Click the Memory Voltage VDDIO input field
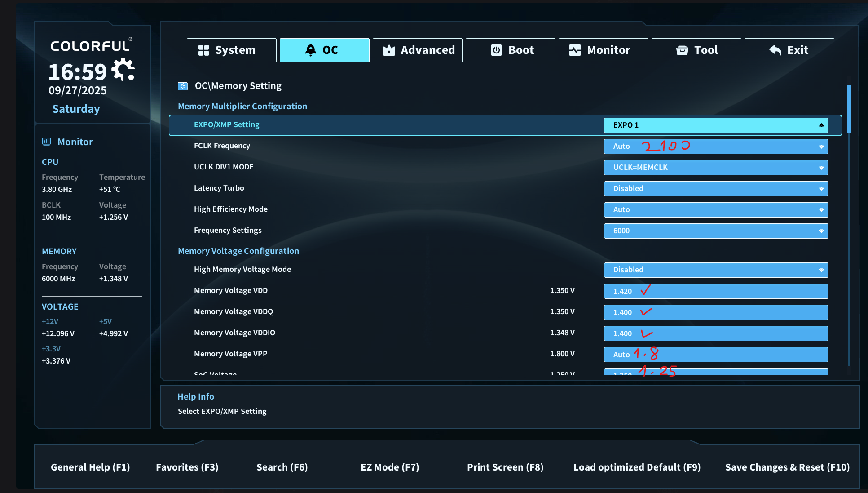The height and width of the screenshot is (493, 868). pyautogui.click(x=716, y=333)
